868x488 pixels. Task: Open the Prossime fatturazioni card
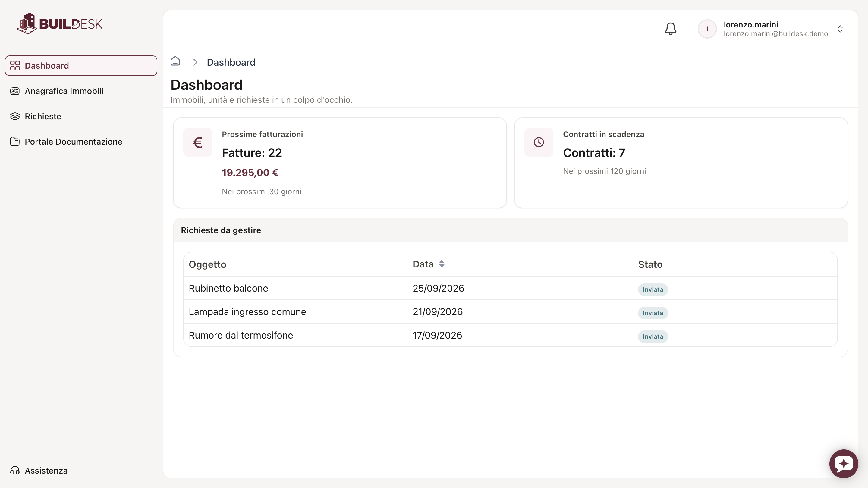340,163
